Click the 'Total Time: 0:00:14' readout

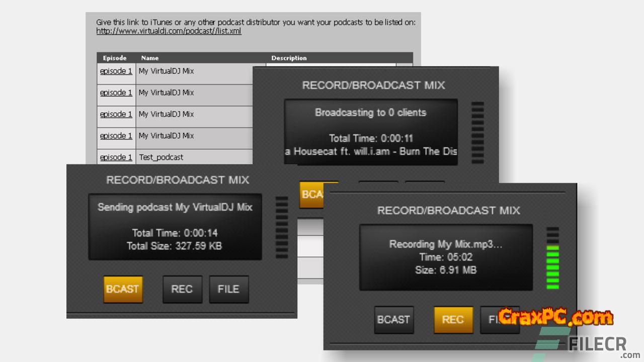[x=175, y=233]
